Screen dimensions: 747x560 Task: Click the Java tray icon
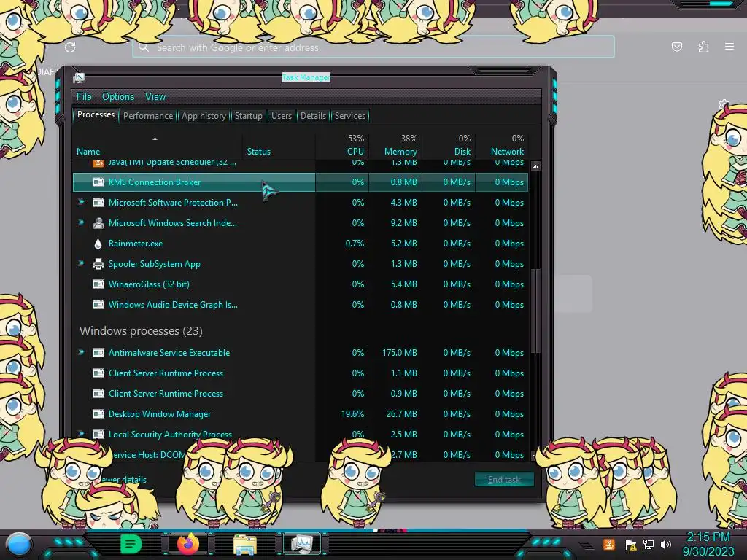[608, 545]
